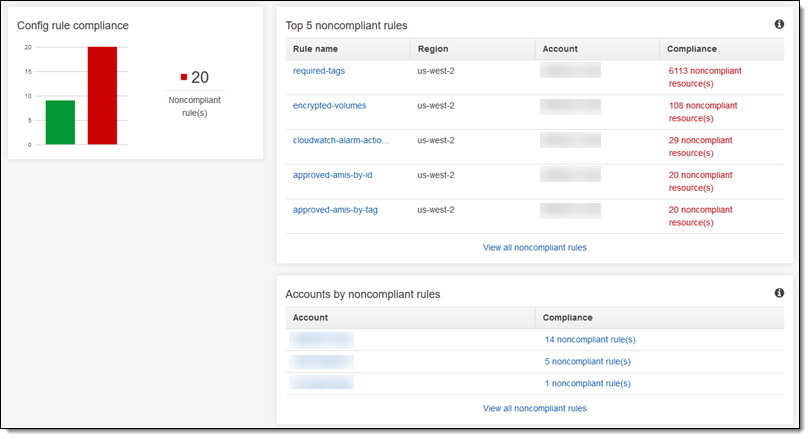This screenshot has height=439, width=810.
Task: View all noncompliant rules under Accounts table
Action: click(534, 408)
